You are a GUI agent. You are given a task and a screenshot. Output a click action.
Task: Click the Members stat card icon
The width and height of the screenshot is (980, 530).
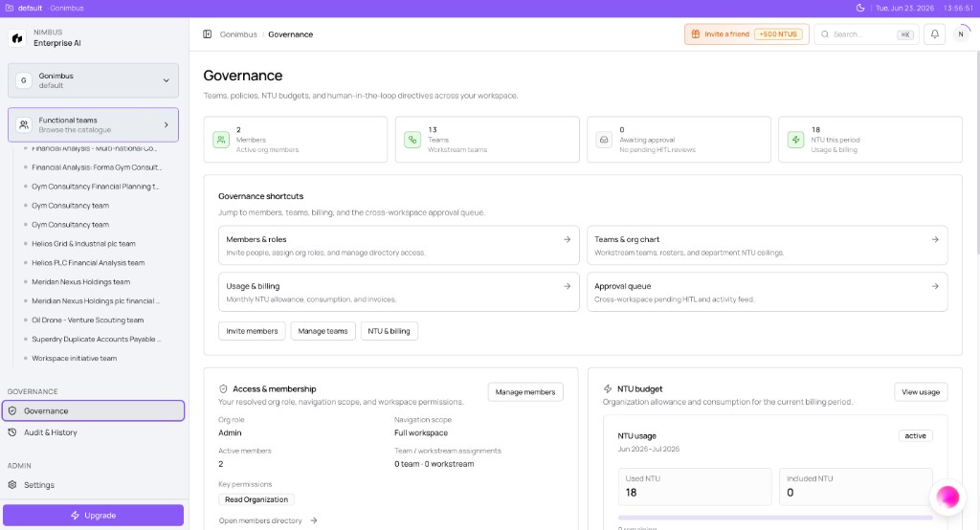[x=221, y=140]
